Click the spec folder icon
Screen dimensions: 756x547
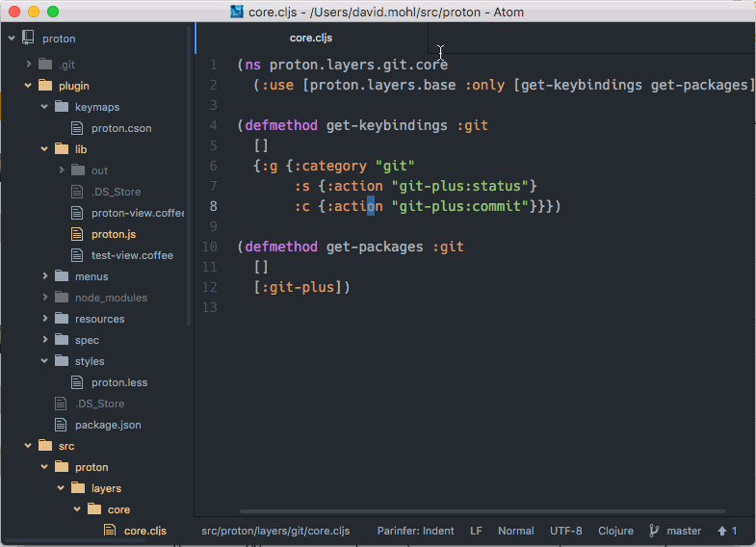(62, 340)
